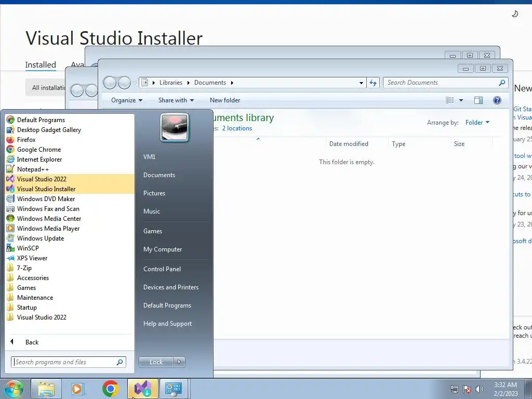Start Windows Media Player from programs list

pyautogui.click(x=70, y=228)
